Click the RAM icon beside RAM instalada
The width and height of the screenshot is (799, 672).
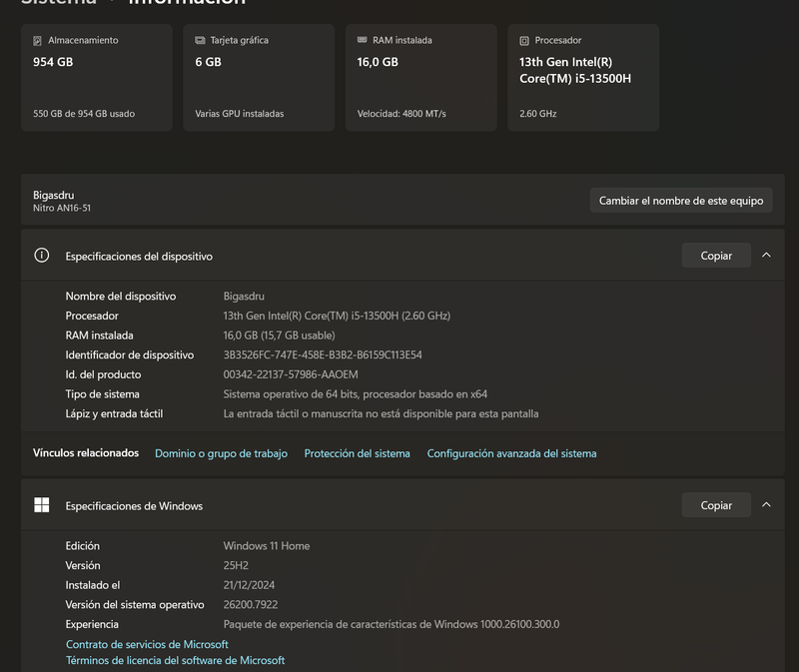[x=362, y=40]
